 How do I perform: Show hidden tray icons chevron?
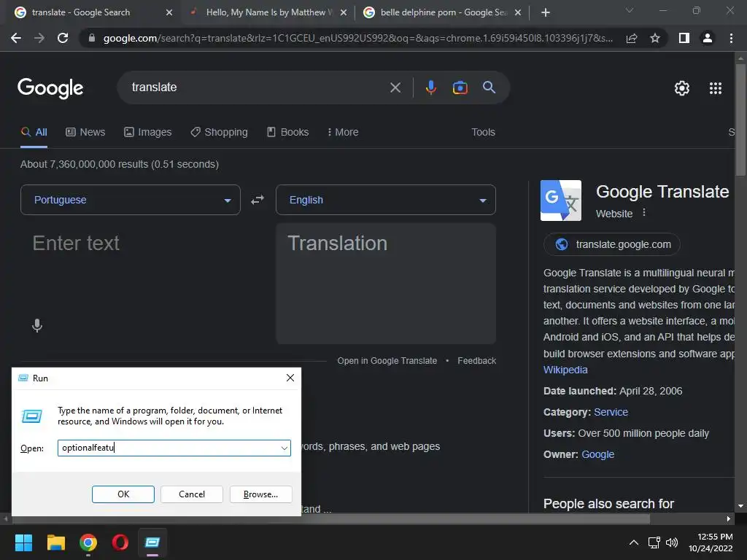(634, 542)
